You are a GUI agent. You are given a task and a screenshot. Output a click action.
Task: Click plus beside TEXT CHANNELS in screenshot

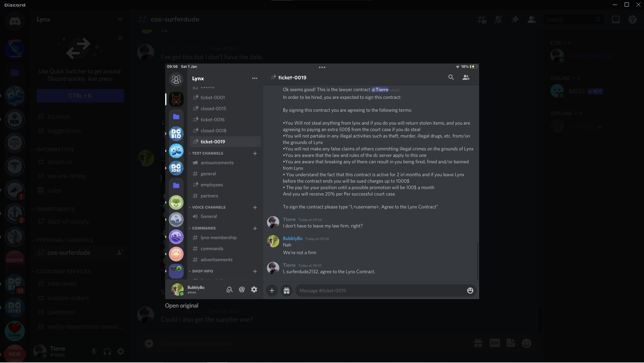point(255,153)
